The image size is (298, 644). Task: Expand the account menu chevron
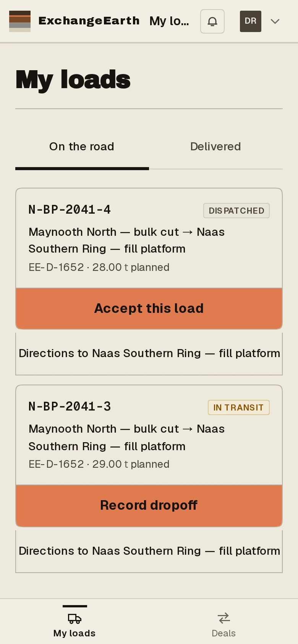275,21
